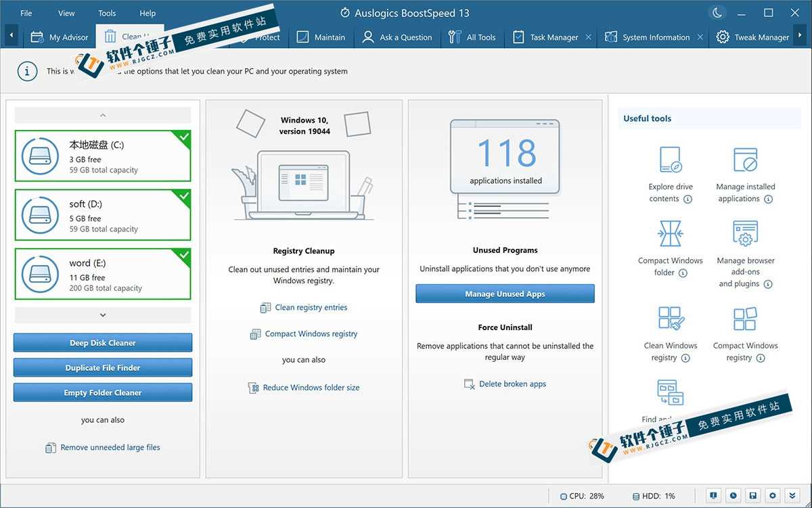Switch to the Maintain tab
Viewport: 812px width, 508px height.
321,37
